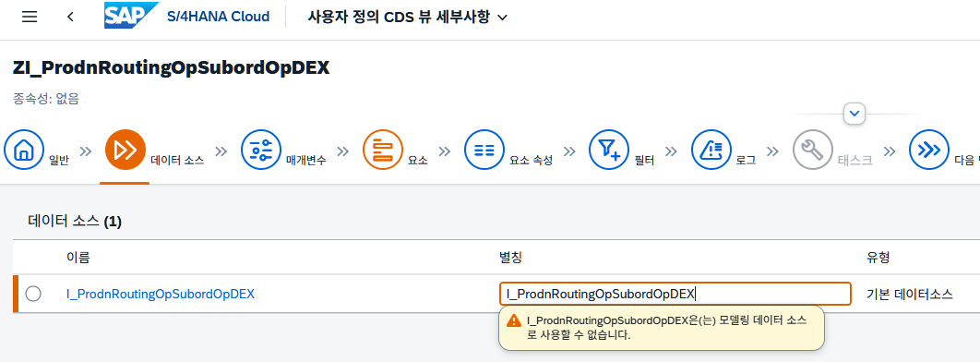Switch to the 요소 속성 tab label
Viewport: 980px width, 362px height.
coord(531,160)
